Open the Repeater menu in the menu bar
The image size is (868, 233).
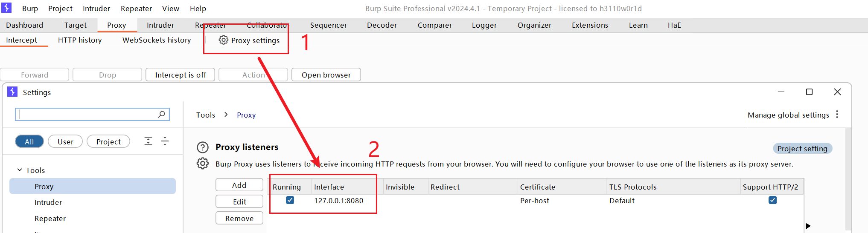tap(136, 9)
